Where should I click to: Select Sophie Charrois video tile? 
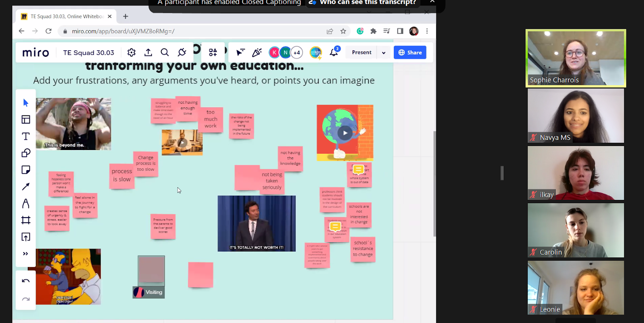tap(576, 58)
